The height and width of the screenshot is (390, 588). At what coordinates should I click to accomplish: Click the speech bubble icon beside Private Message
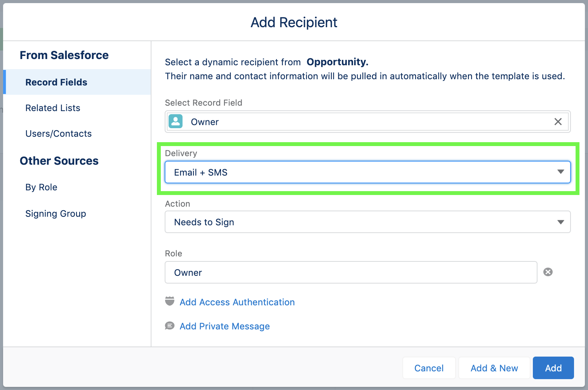point(170,326)
